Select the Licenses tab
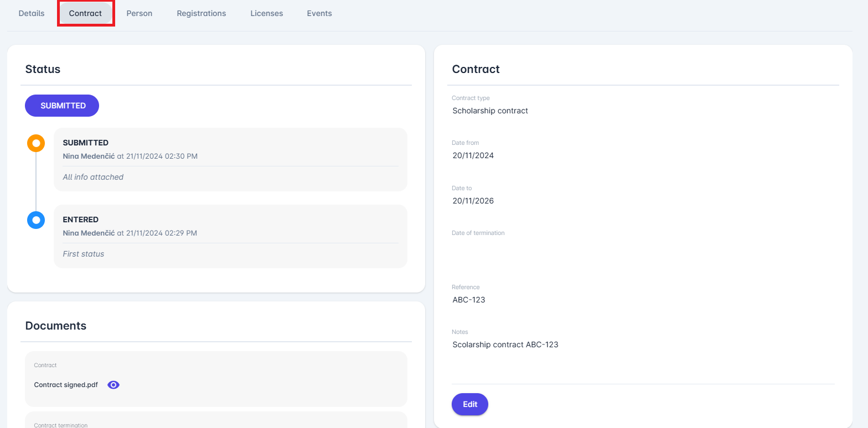868x428 pixels. pyautogui.click(x=266, y=13)
